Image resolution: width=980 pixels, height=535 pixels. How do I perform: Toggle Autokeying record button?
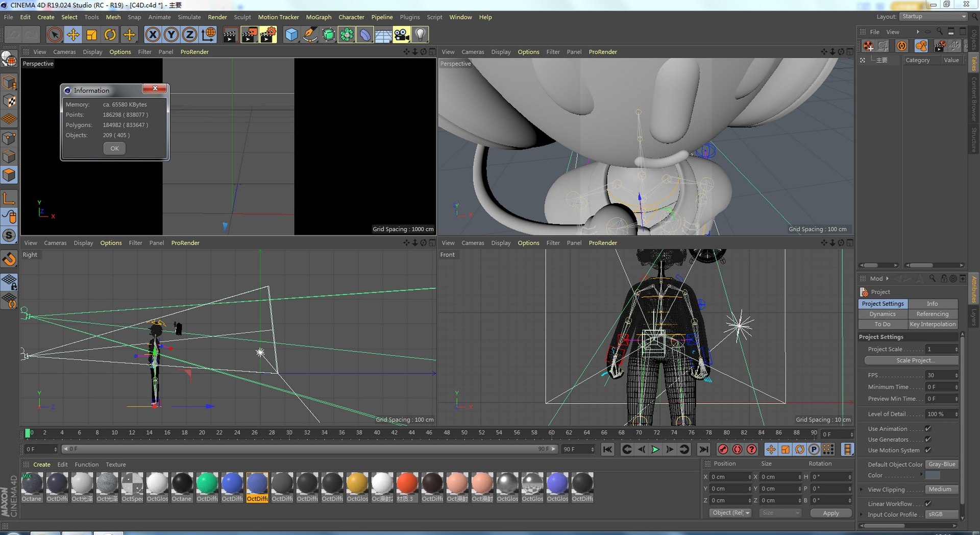point(737,449)
